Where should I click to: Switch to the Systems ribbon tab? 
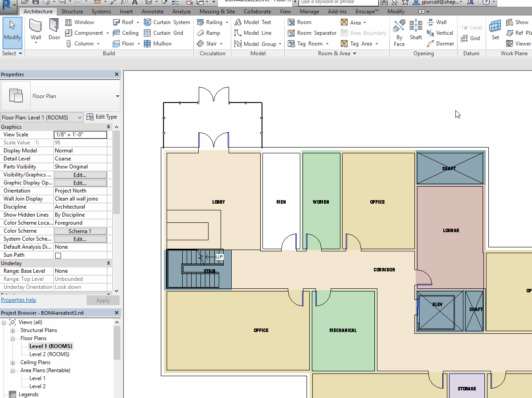tap(101, 12)
